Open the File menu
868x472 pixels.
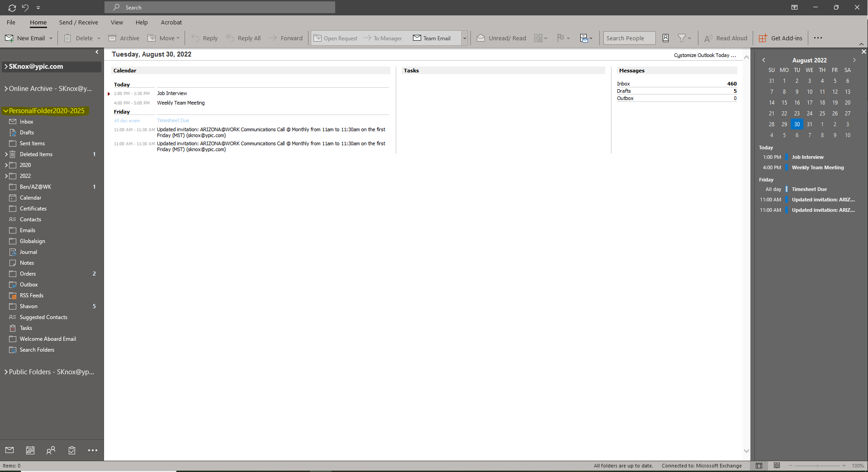(x=11, y=22)
